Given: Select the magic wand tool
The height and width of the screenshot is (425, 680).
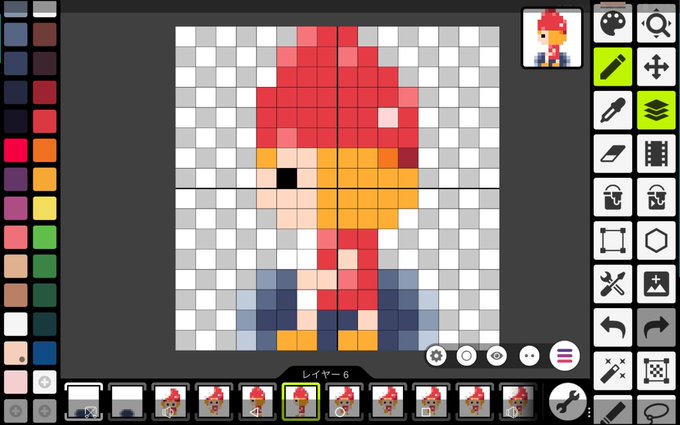Looking at the screenshot, I should 613,370.
